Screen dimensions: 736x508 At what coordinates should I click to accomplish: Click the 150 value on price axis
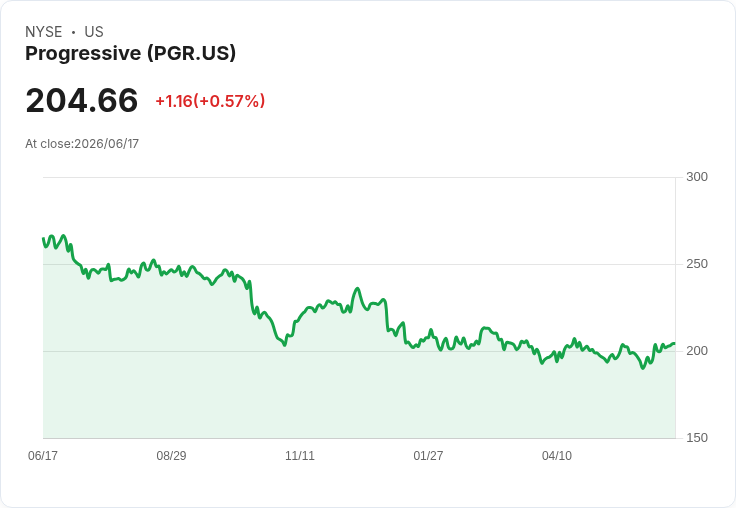click(697, 438)
